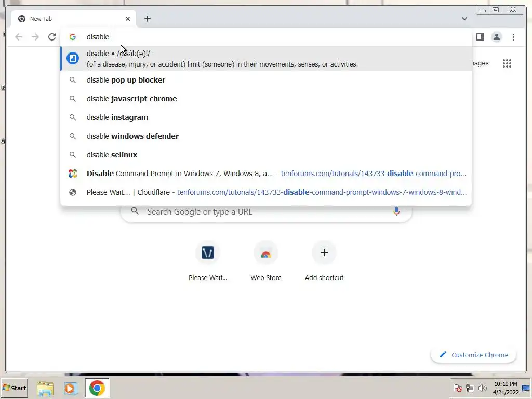Click the address bar containing 'disable'
Viewport: 532px width, 399px height.
pyautogui.click(x=266, y=37)
